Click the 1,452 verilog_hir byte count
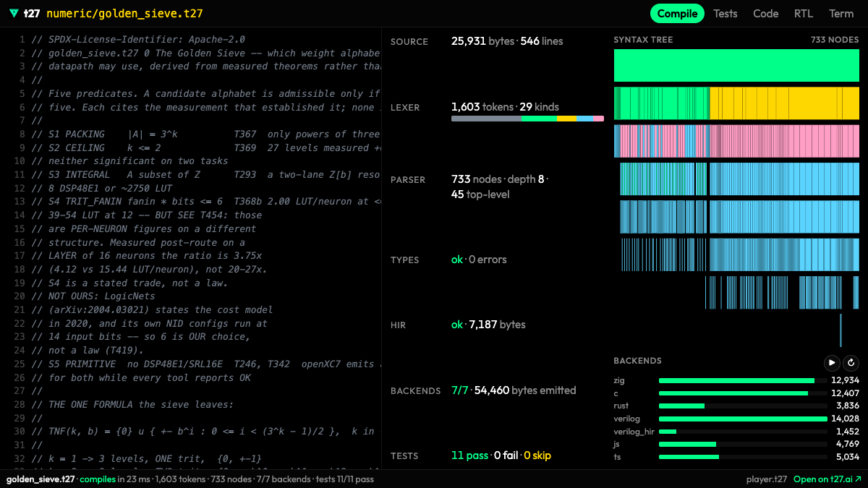This screenshot has width=868, height=488. pos(848,432)
